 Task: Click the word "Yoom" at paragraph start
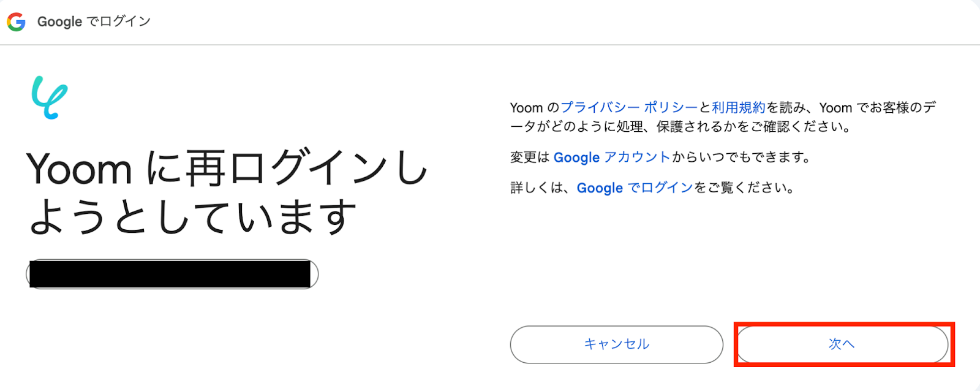tap(527, 108)
